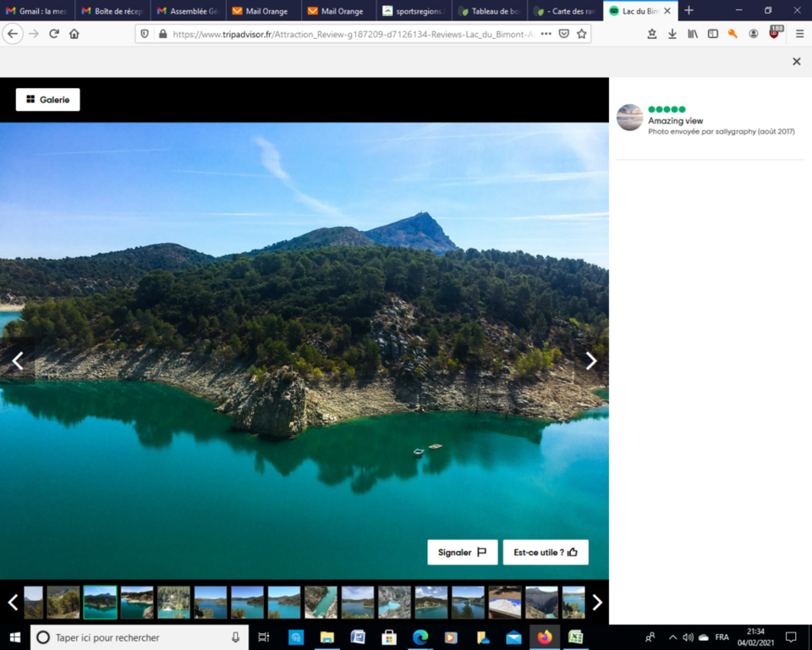Close the photo viewer overlay
The height and width of the screenshot is (650, 812).
click(796, 62)
